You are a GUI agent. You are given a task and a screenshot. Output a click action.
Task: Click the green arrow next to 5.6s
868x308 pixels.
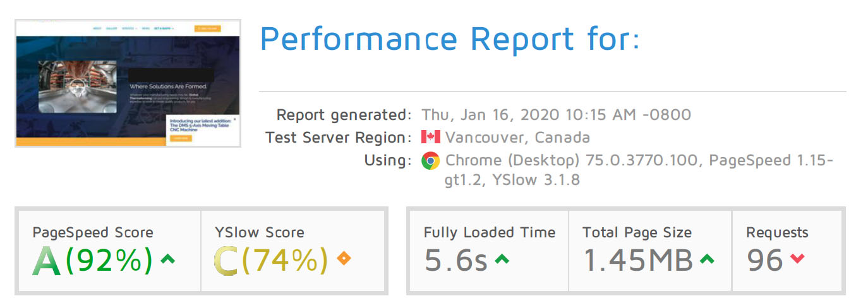tap(502, 258)
